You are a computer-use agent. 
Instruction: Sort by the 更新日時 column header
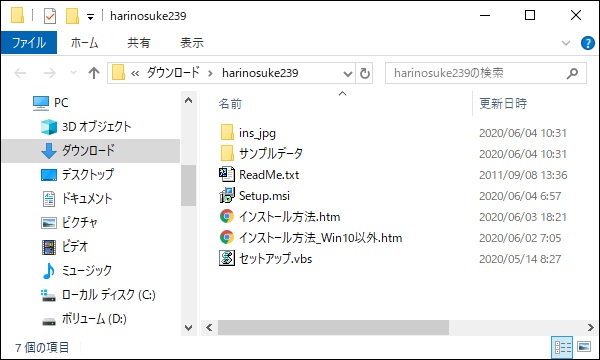(503, 103)
